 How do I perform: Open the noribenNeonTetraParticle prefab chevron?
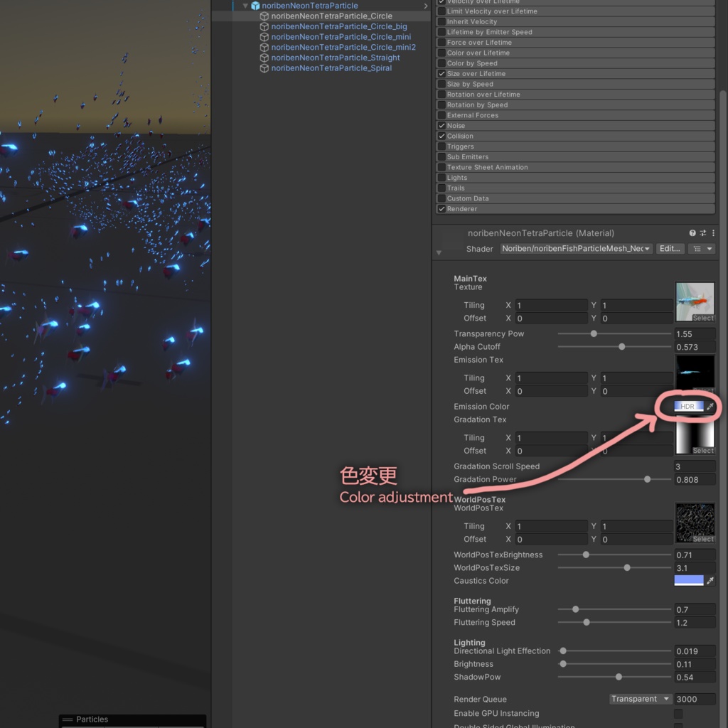click(426, 6)
